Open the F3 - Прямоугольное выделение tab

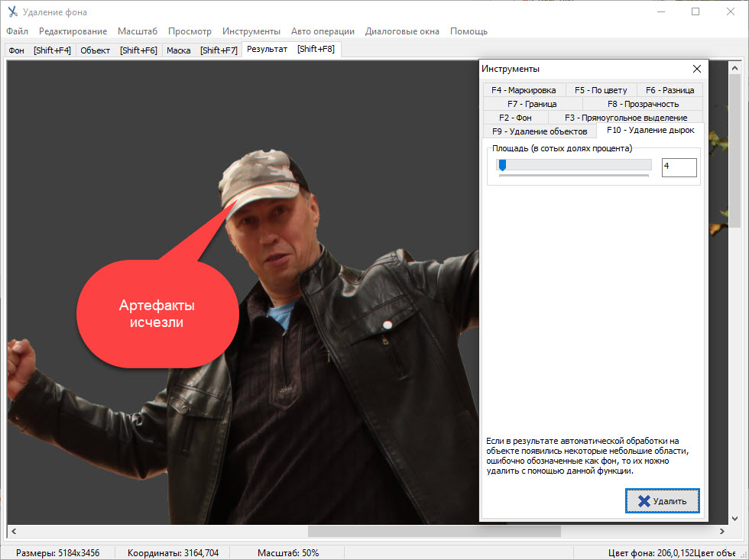[x=626, y=118]
